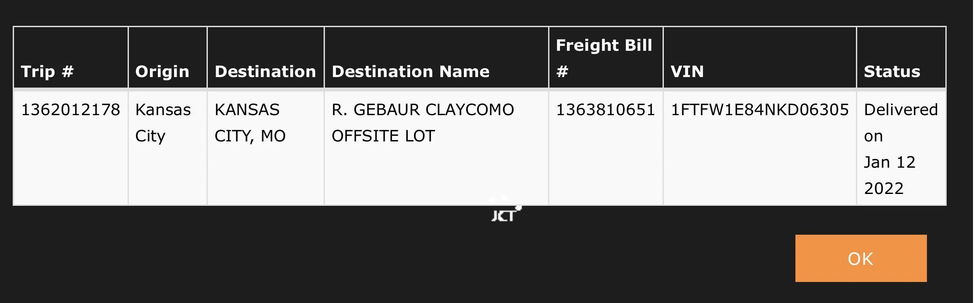Click the orange OK button

point(860,258)
